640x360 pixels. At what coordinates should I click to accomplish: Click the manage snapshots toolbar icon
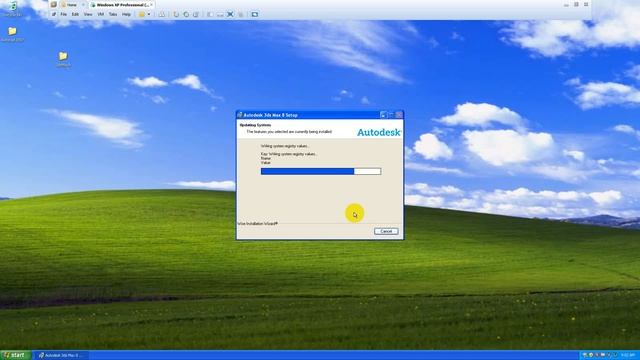pos(196,14)
